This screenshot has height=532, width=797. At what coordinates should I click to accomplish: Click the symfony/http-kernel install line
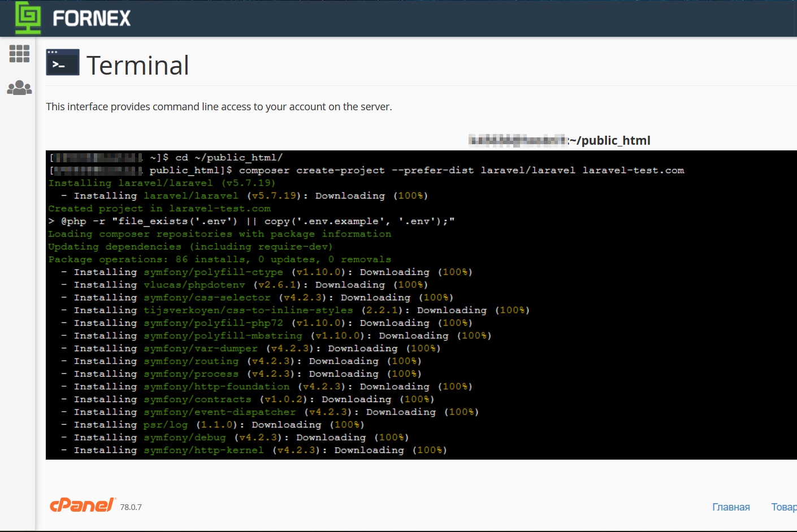click(x=254, y=450)
